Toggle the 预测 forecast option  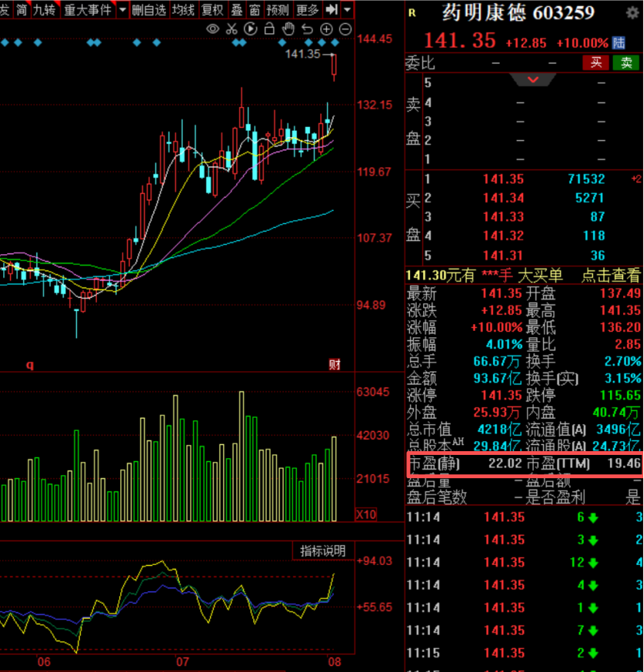[x=277, y=9]
